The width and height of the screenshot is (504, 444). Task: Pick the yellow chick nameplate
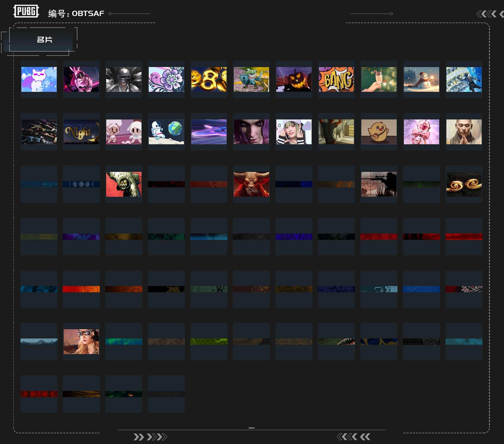(x=379, y=132)
